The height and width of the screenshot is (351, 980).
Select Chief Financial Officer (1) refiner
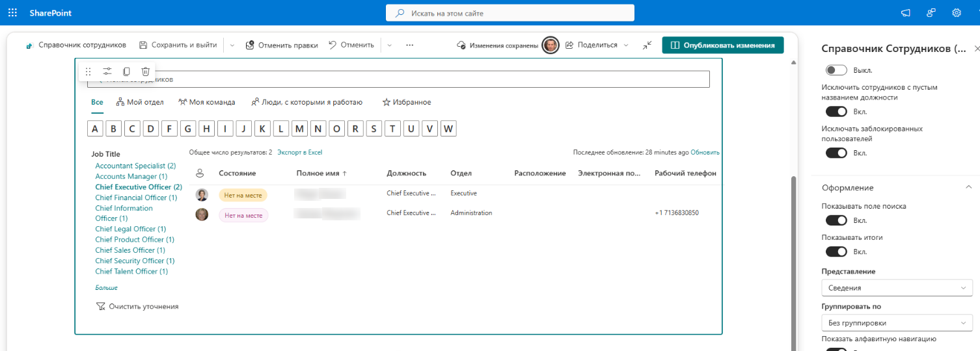136,198
